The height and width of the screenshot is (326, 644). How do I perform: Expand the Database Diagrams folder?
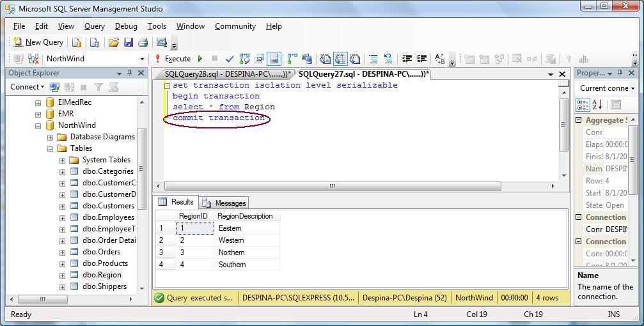50,137
